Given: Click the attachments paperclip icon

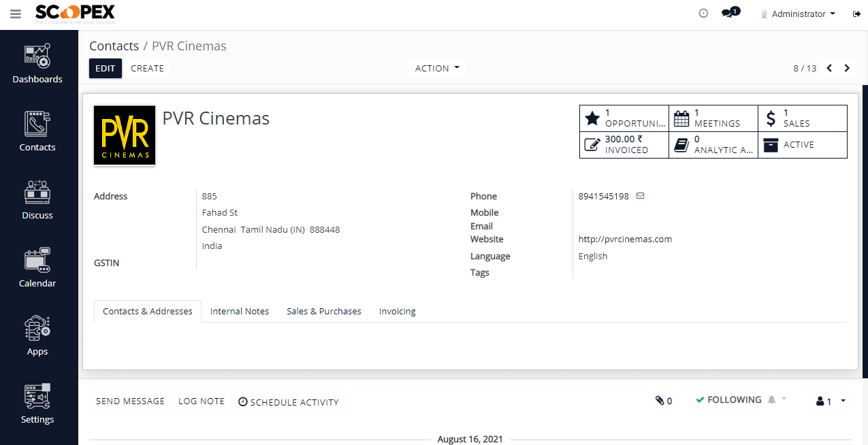Looking at the screenshot, I should click(664, 401).
